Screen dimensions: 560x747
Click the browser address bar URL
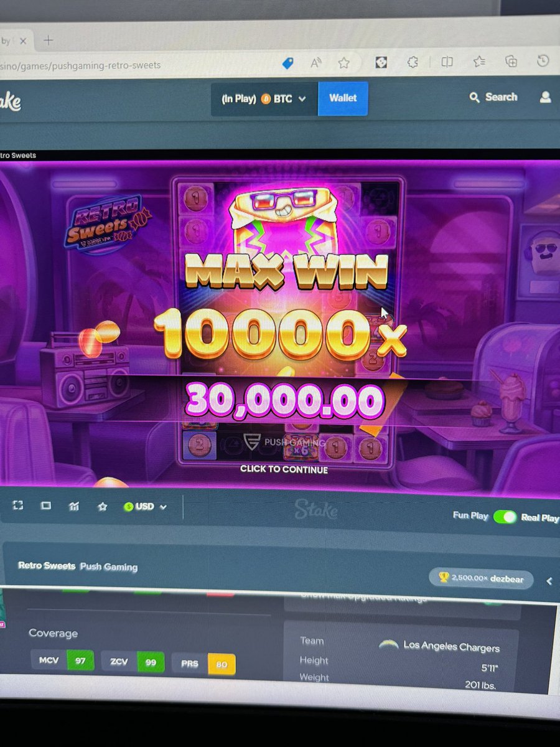click(x=81, y=65)
